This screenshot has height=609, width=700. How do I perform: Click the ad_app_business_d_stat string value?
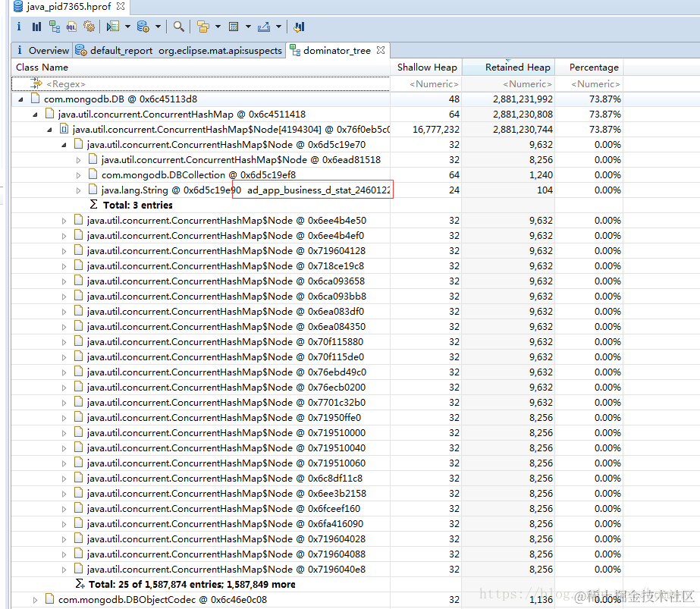coord(319,190)
